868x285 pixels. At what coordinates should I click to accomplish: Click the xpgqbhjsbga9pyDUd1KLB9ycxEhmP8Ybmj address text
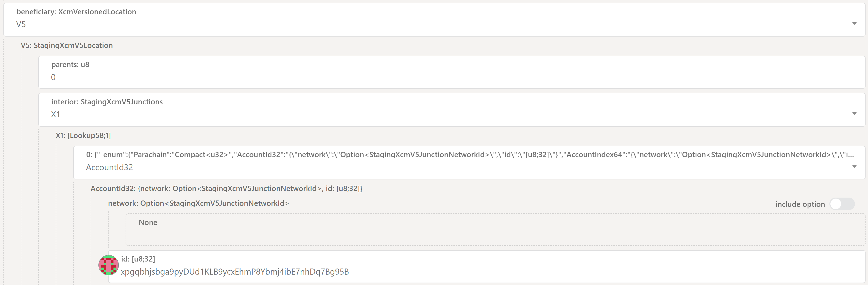pos(235,271)
